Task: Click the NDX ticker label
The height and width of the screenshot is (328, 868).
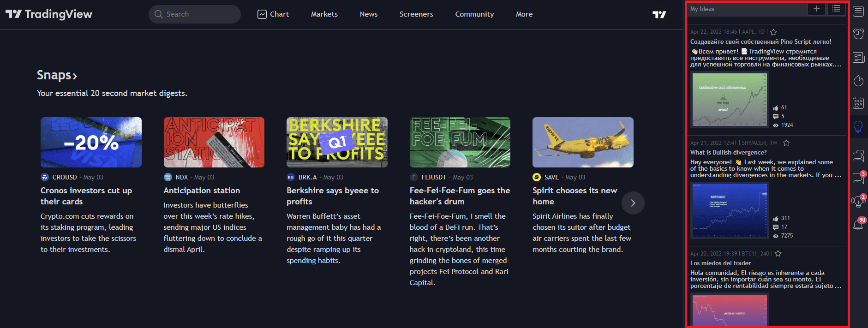Action: click(182, 177)
